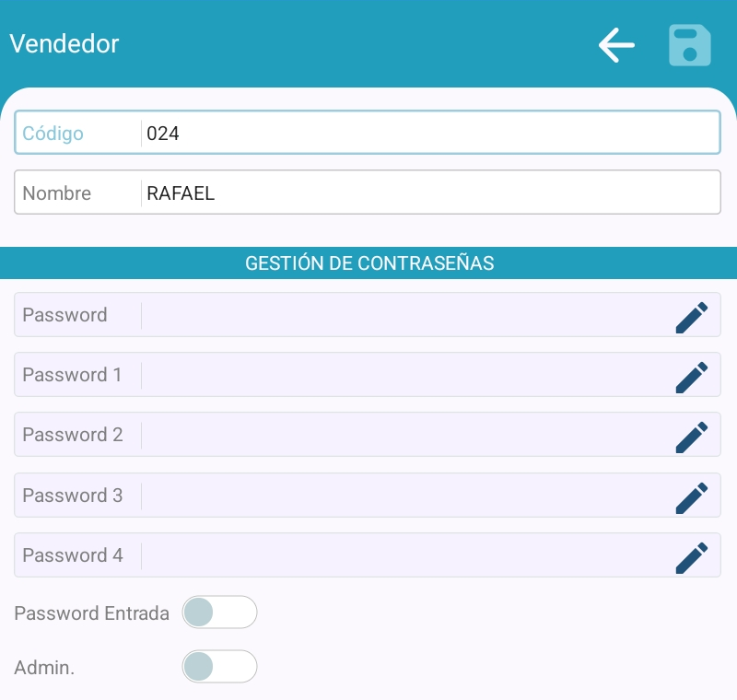This screenshot has width=737, height=700.
Task: Click the Admin. label text
Action: [44, 668]
